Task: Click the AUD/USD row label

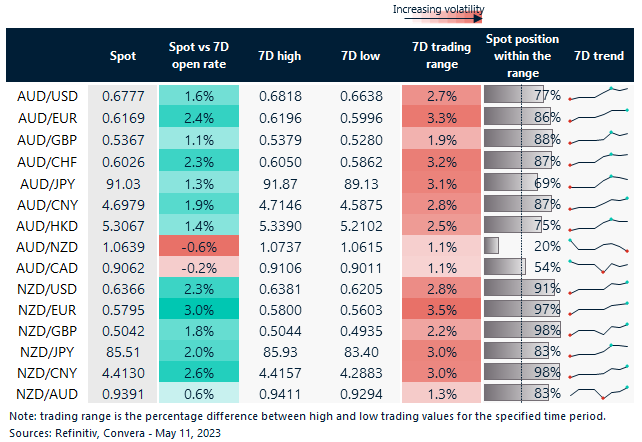Action: [x=46, y=95]
